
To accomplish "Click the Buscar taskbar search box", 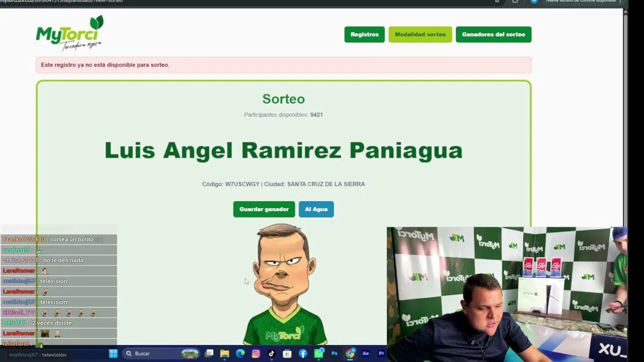I will 161,353.
